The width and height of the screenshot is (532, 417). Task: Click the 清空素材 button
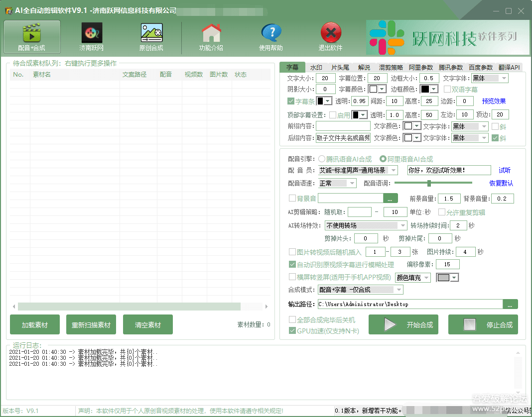[147, 324]
